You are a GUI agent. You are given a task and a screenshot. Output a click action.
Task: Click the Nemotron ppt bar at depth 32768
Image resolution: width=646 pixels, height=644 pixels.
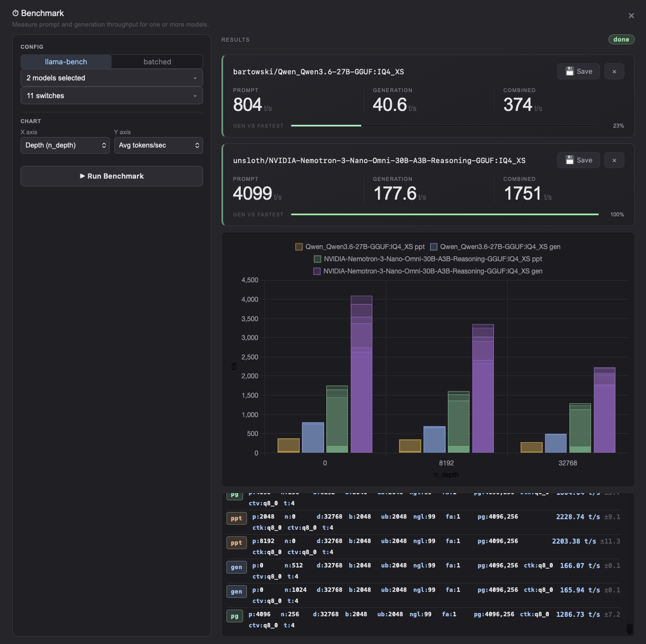[x=580, y=428]
